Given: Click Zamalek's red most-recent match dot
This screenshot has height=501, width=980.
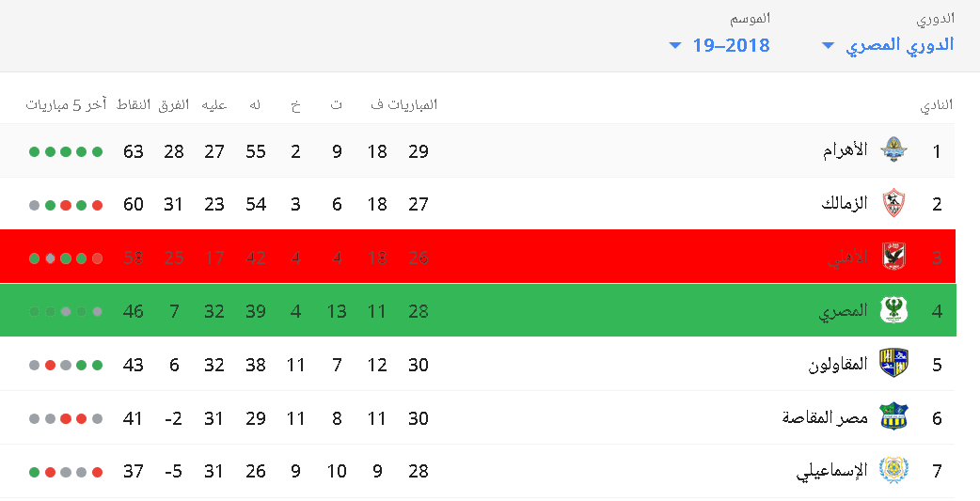Looking at the screenshot, I should point(97,205).
